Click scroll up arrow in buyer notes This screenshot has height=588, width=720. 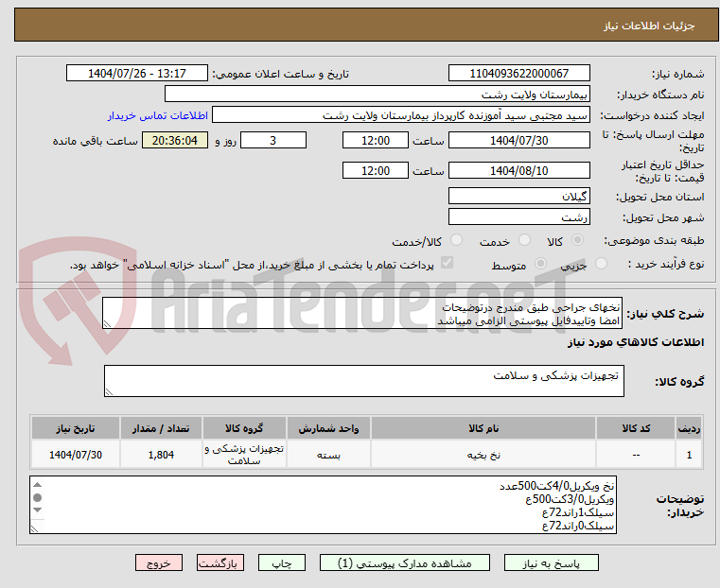coord(38,485)
